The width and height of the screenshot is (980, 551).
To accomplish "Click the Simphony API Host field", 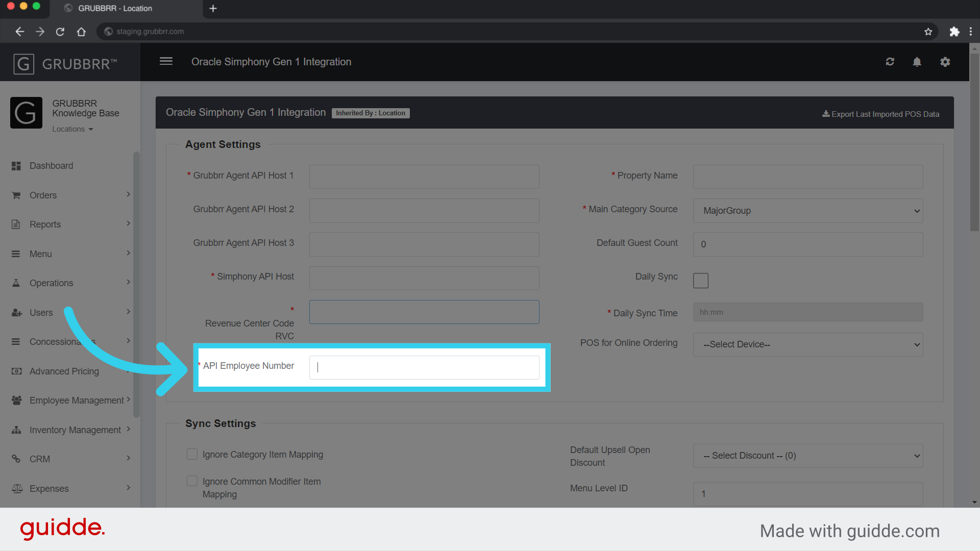I will 424,278.
